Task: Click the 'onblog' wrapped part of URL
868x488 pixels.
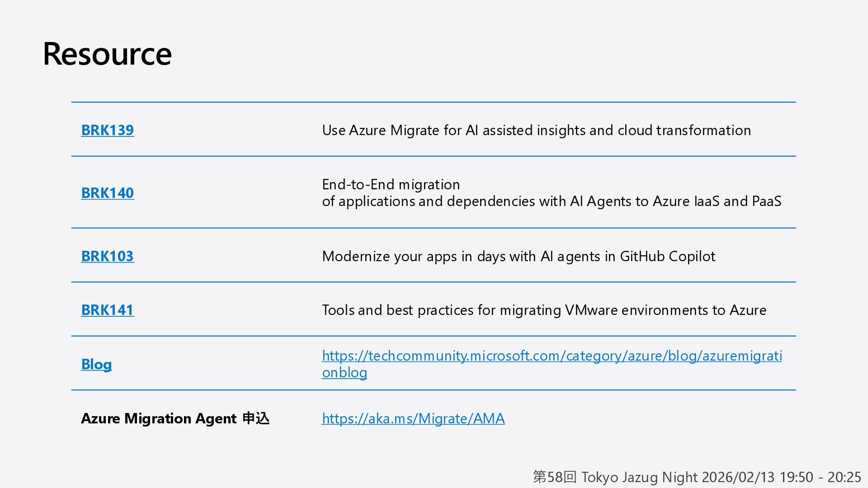Action: (344, 373)
